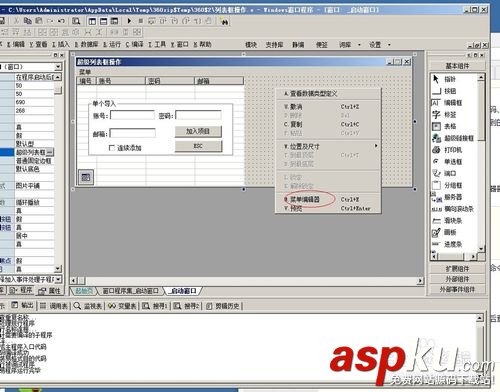Click the binoculars search toolbar icon

click(x=224, y=21)
